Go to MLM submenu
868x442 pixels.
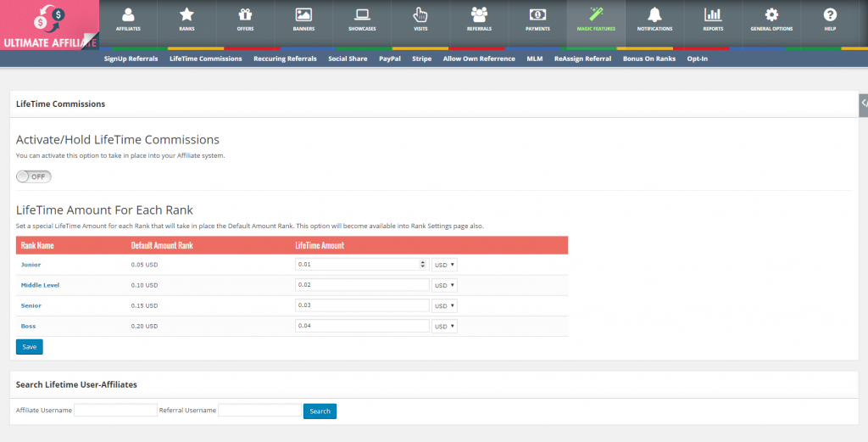pos(535,59)
